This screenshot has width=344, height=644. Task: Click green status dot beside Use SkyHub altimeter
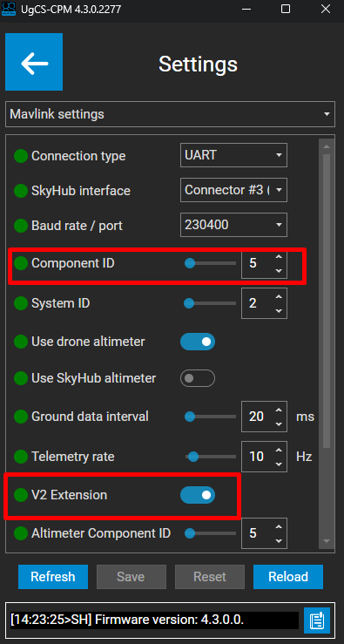point(21,378)
